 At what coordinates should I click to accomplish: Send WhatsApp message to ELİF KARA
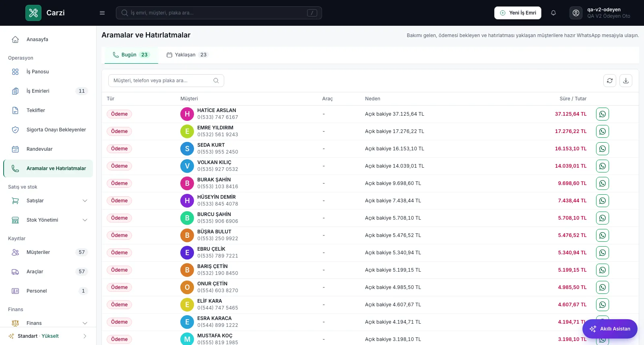click(x=603, y=305)
